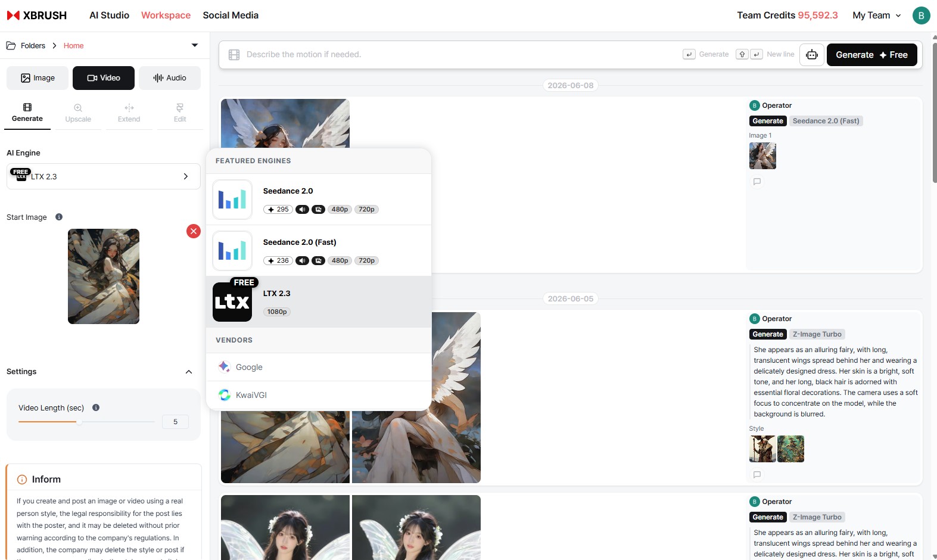Click the Inform notice icon
Screen dimensions: 937x560
coord(22,480)
